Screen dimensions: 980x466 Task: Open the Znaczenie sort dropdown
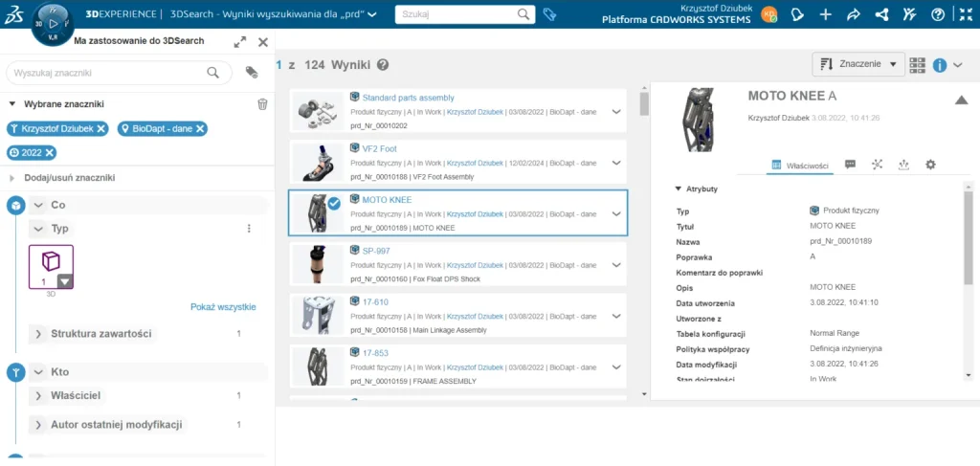tap(858, 64)
